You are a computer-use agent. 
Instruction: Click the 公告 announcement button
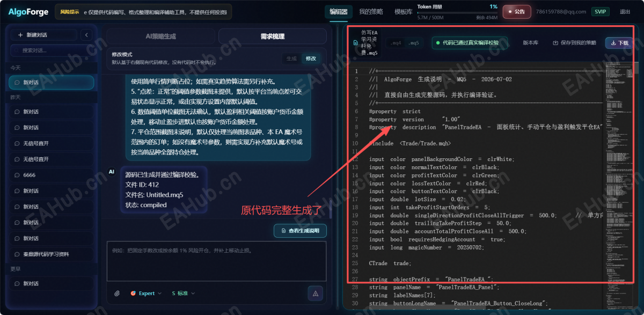click(x=517, y=12)
